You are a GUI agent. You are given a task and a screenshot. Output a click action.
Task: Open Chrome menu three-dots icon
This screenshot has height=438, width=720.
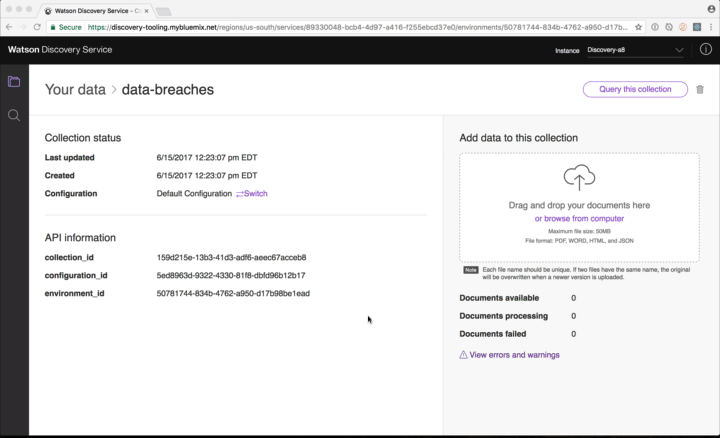coord(711,27)
